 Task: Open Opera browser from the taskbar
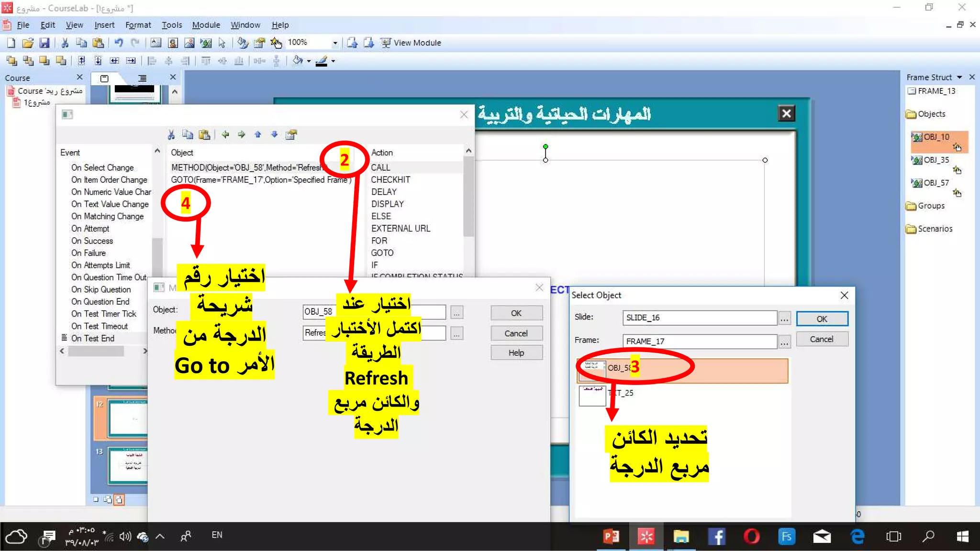(752, 537)
